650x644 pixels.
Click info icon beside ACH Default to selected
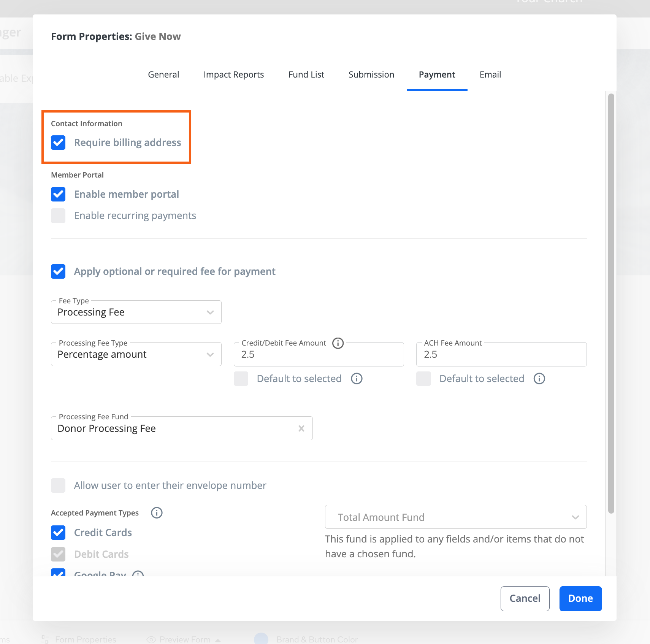pyautogui.click(x=539, y=379)
